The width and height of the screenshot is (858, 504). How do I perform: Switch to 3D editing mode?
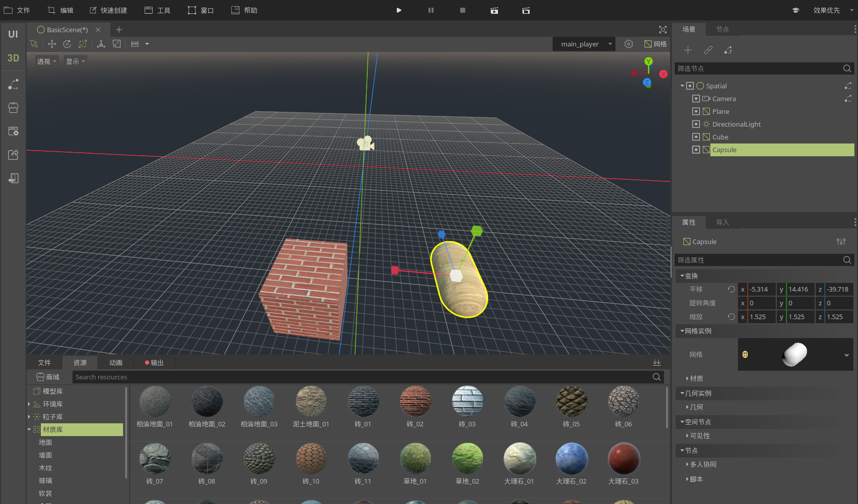pyautogui.click(x=13, y=58)
